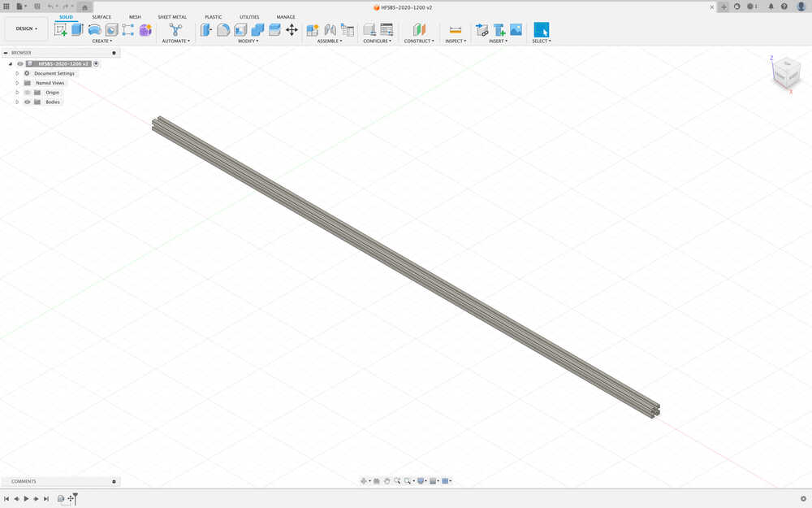Select the Offset Face tool
This screenshot has height=508, width=812.
coord(274,29)
